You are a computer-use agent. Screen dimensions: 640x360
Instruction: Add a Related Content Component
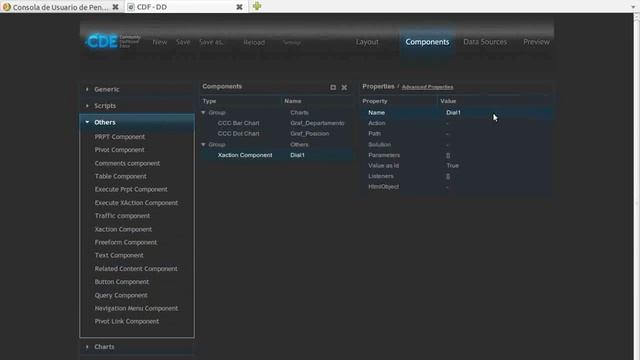136,269
